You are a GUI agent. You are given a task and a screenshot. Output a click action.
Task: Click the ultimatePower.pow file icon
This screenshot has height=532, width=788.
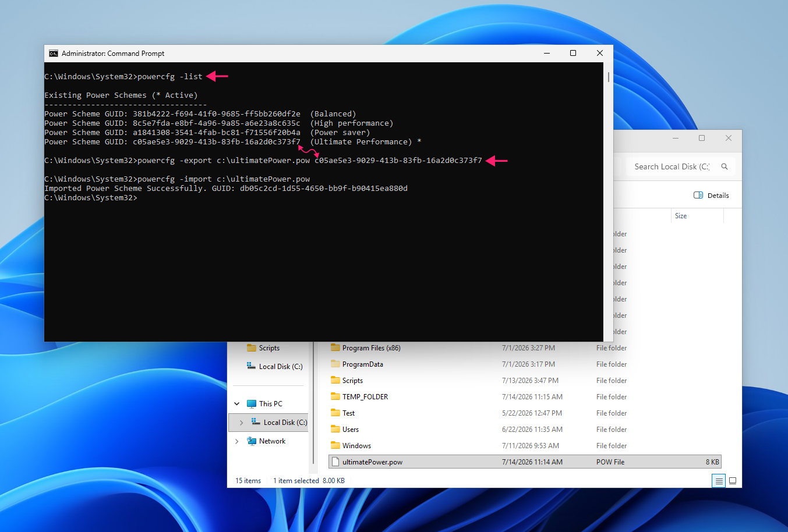[x=335, y=462]
